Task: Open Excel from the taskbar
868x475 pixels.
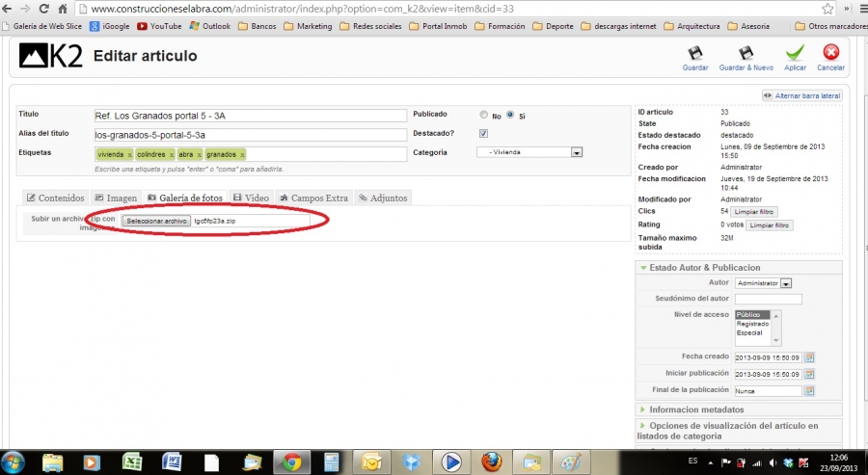Action: pyautogui.click(x=132, y=462)
